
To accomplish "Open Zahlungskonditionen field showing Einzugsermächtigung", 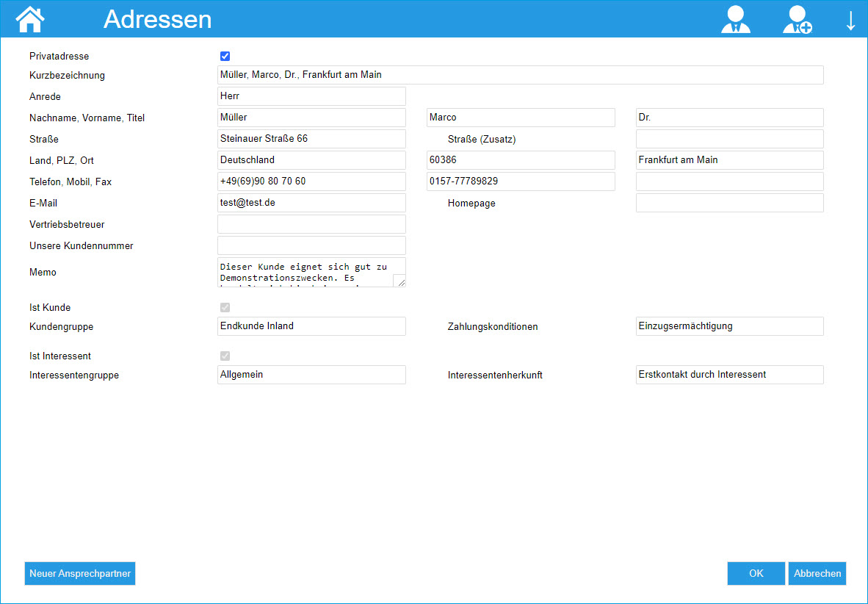I will tap(730, 326).
